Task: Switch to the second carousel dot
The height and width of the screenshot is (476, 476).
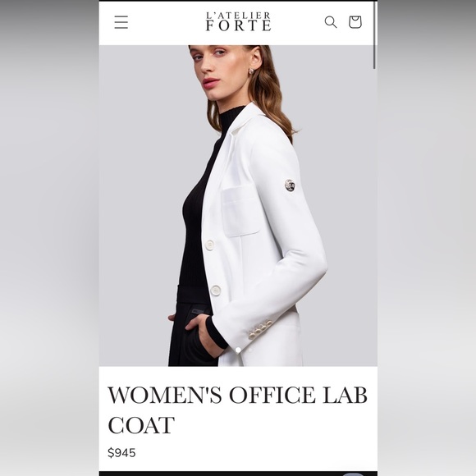Action: pyautogui.click(x=250, y=350)
